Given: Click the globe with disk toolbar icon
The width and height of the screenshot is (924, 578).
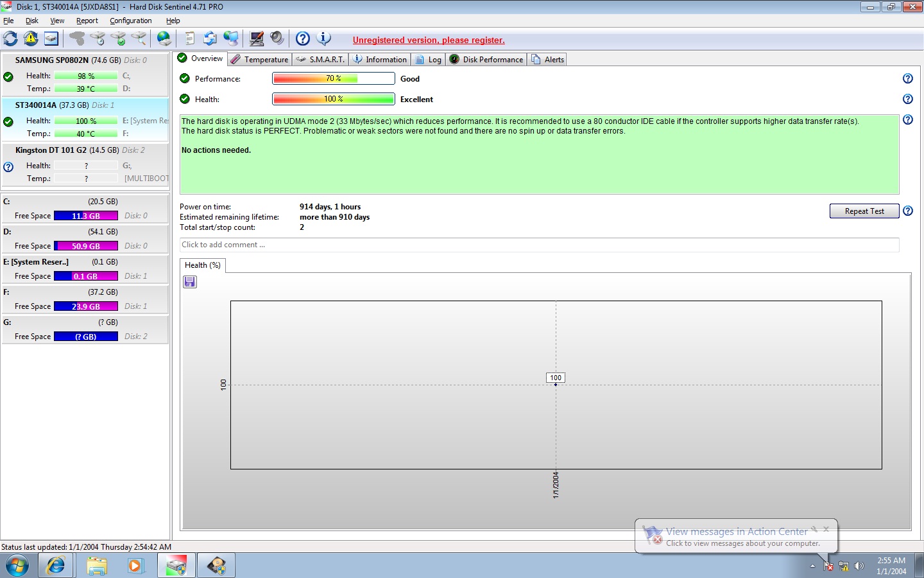Looking at the screenshot, I should pyautogui.click(x=164, y=39).
